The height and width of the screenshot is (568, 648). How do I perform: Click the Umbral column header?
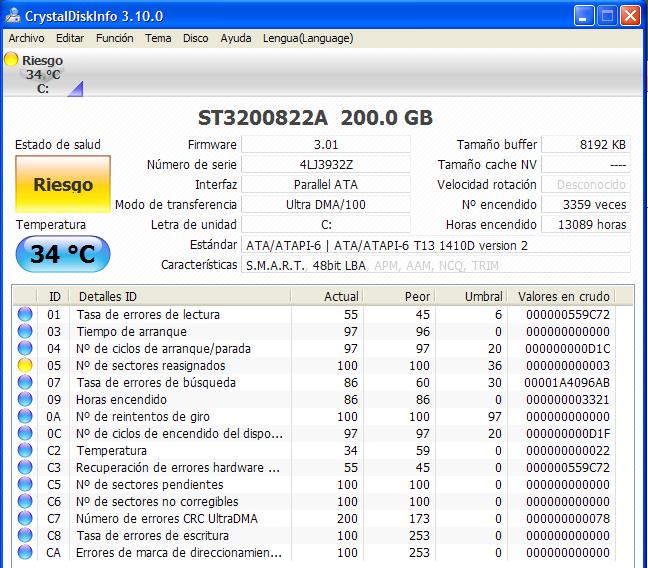484,297
